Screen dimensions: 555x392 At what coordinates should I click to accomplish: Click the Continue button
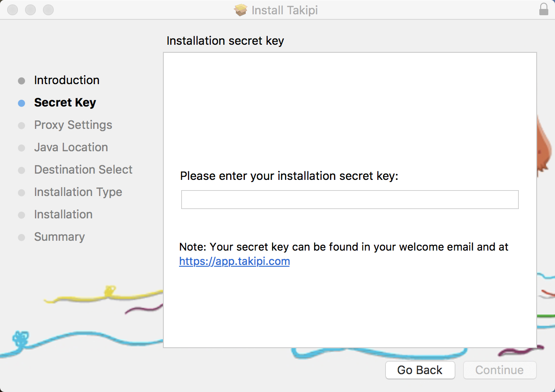coord(499,370)
